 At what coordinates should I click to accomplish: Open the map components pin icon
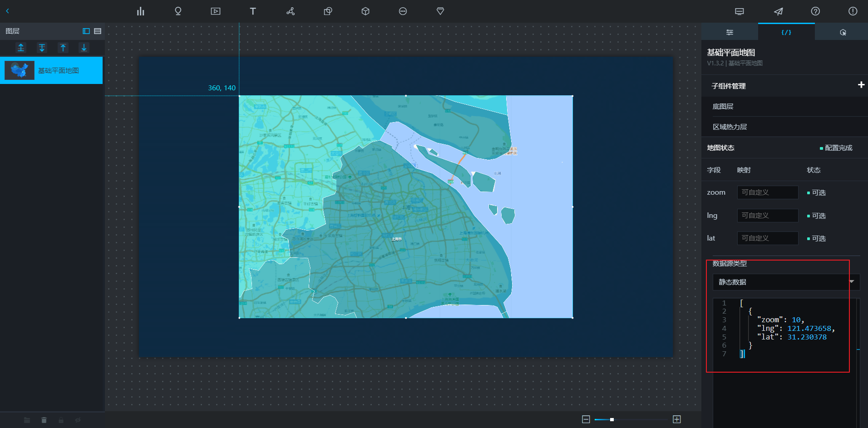(178, 11)
